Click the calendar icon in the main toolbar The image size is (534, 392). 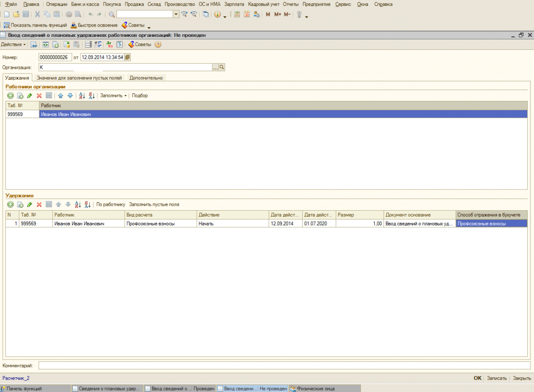[x=246, y=14]
